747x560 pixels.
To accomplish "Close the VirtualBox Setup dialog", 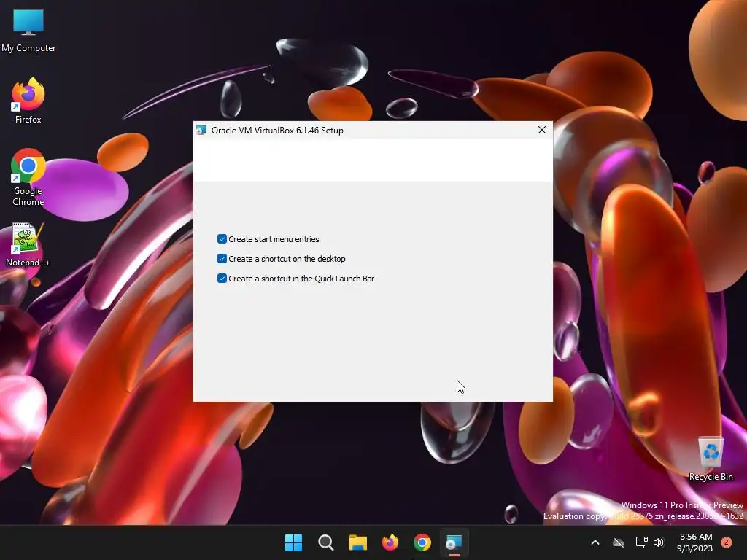I will click(542, 130).
